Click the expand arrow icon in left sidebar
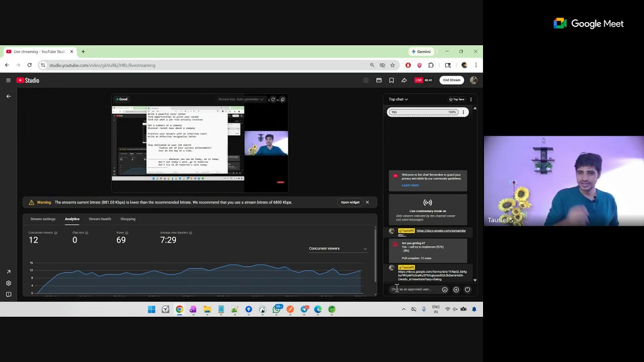644x362 pixels. coord(8,272)
